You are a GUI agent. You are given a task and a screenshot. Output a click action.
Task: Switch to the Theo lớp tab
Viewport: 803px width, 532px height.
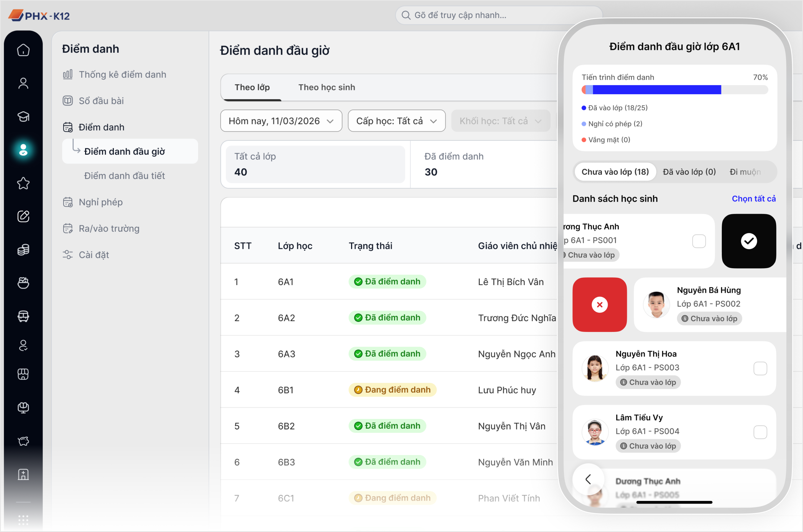[252, 88]
